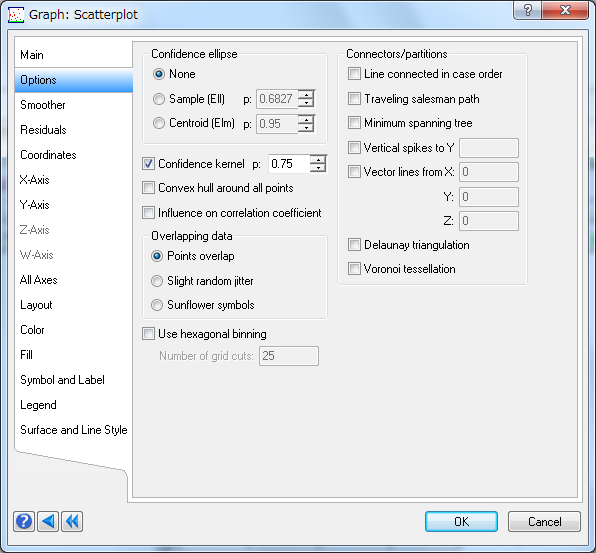Go to the Legend tab
This screenshot has height=553, width=596.
[x=38, y=405]
